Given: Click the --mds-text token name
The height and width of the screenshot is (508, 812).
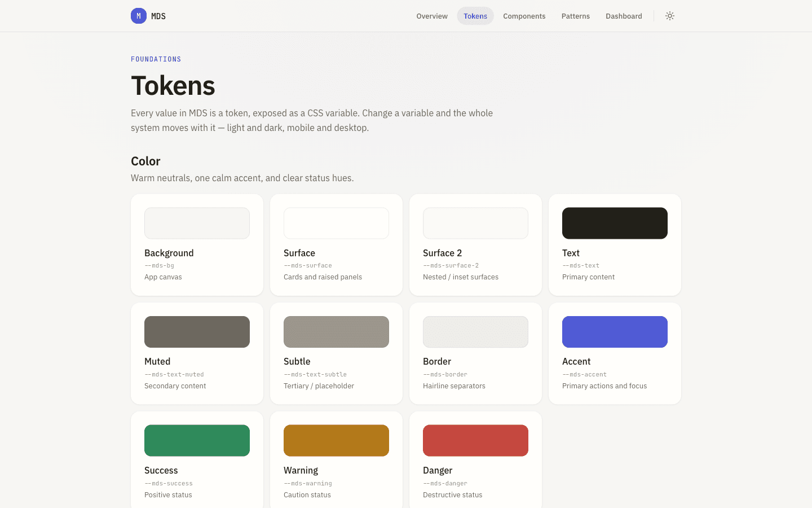Looking at the screenshot, I should pos(581,265).
